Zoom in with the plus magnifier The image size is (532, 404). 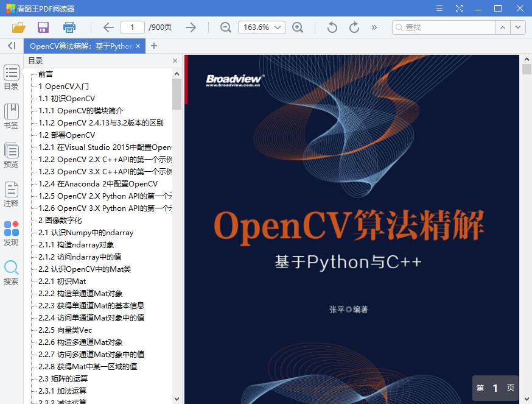point(298,27)
